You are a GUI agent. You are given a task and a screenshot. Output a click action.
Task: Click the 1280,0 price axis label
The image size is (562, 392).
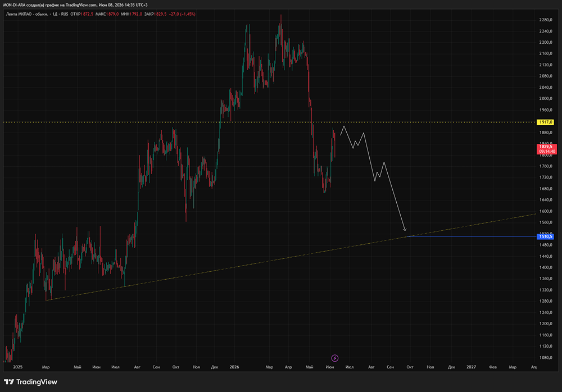tap(546, 302)
